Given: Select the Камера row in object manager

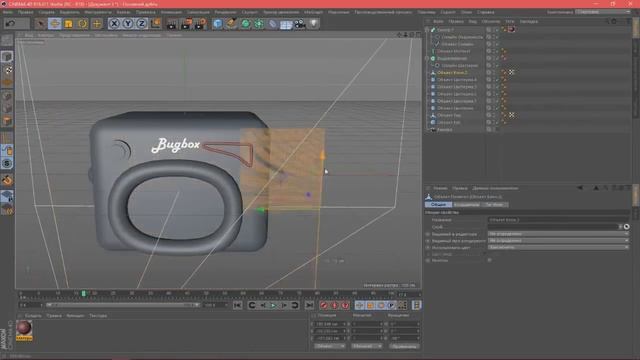Looking at the screenshot, I should (x=444, y=130).
